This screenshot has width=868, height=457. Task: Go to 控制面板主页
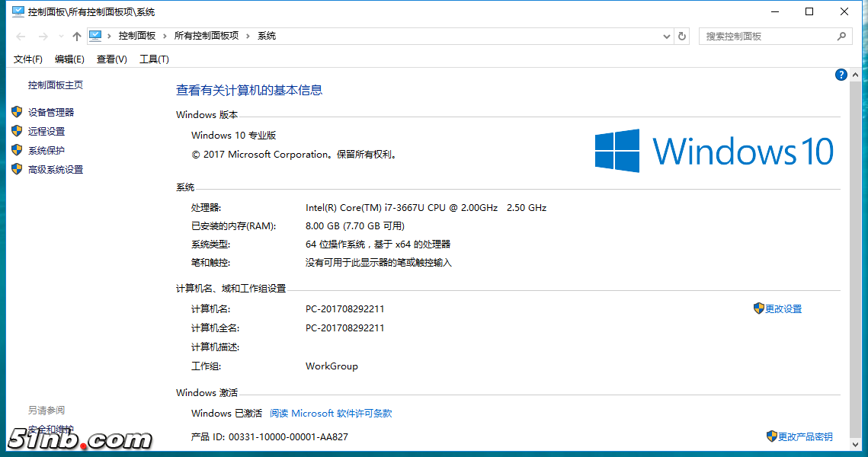pyautogui.click(x=56, y=85)
